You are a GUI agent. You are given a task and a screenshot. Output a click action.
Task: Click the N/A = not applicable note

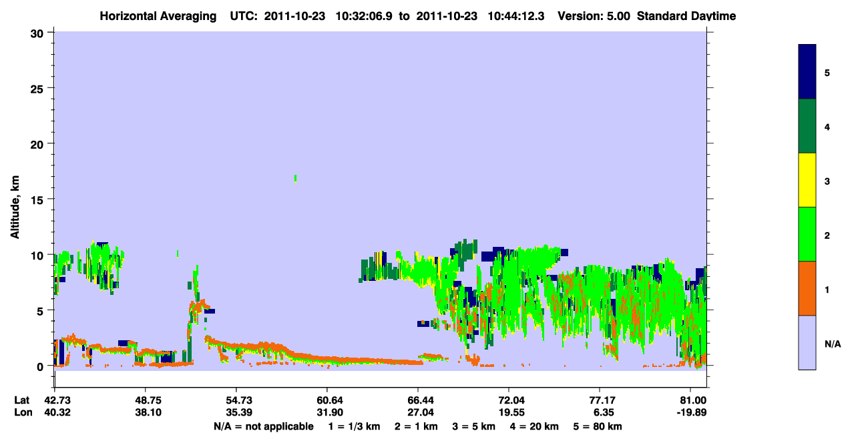263,426
